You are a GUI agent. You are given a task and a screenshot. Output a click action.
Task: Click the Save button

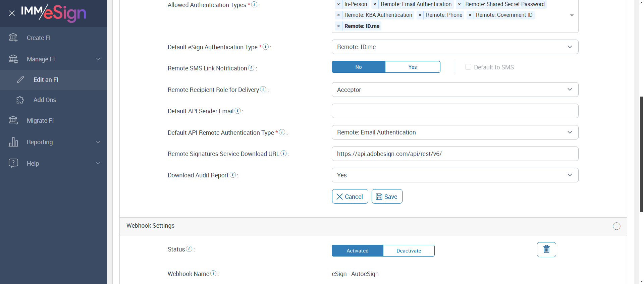[387, 196]
